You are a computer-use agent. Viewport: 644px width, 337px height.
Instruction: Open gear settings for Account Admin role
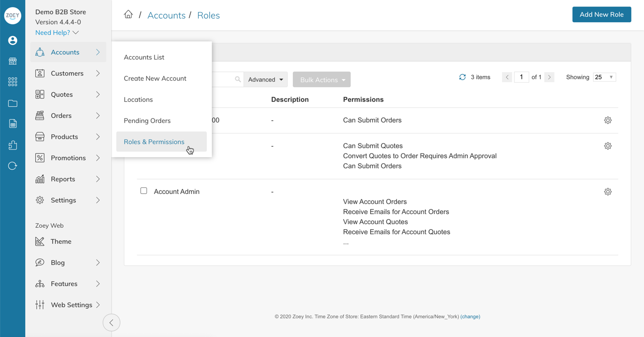[x=608, y=192]
